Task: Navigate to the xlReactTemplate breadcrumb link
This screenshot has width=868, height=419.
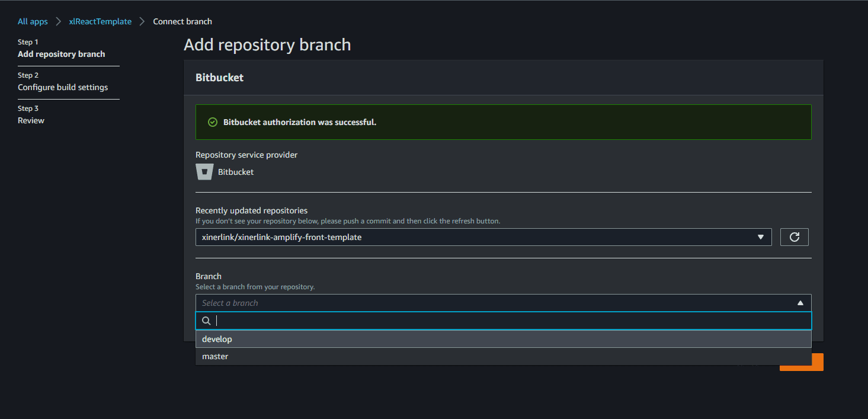Action: 100,21
